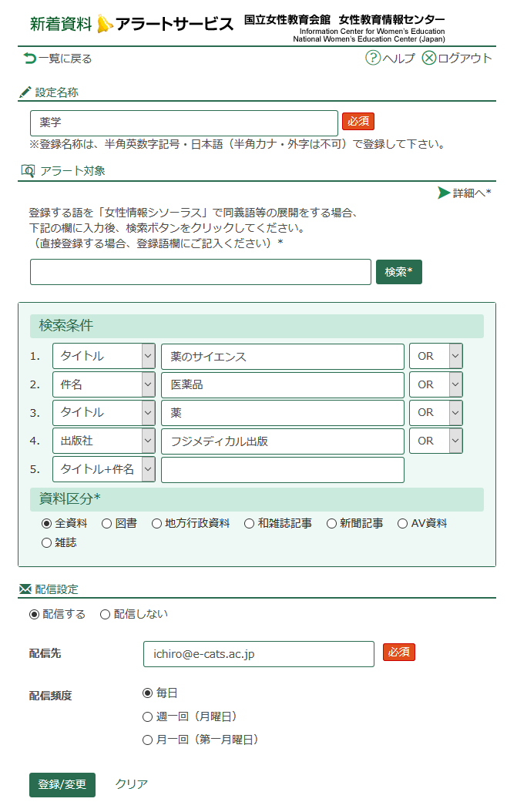Click the empty thesaurus search term field
The width and height of the screenshot is (517, 812).
pyautogui.click(x=200, y=272)
